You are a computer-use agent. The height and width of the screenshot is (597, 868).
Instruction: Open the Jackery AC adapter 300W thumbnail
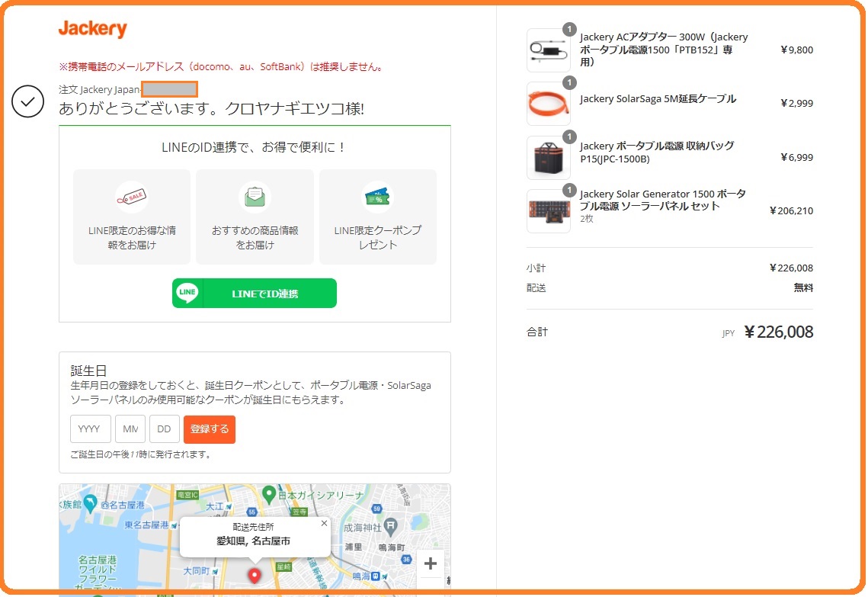click(548, 50)
